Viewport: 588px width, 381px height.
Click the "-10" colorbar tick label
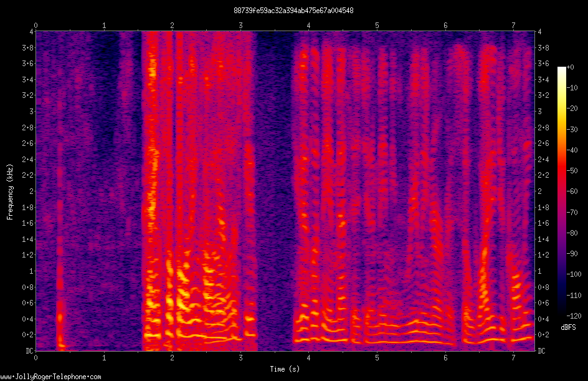point(572,88)
